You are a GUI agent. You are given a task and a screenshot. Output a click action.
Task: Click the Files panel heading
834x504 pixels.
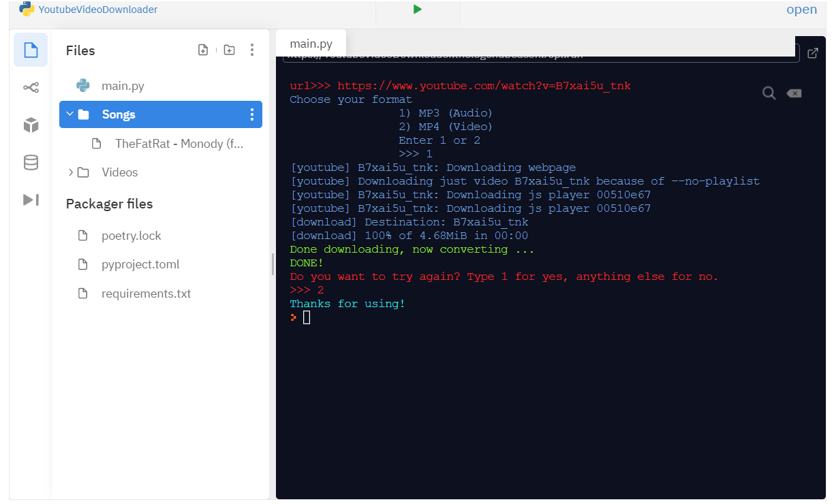click(80, 50)
